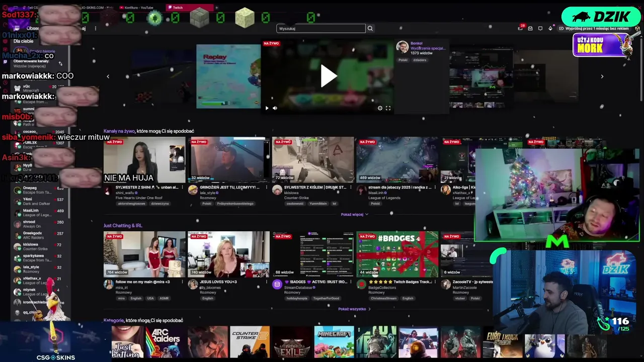The width and height of the screenshot is (644, 362).
Task: Open options menu for follow me on my main
Action: (182, 282)
